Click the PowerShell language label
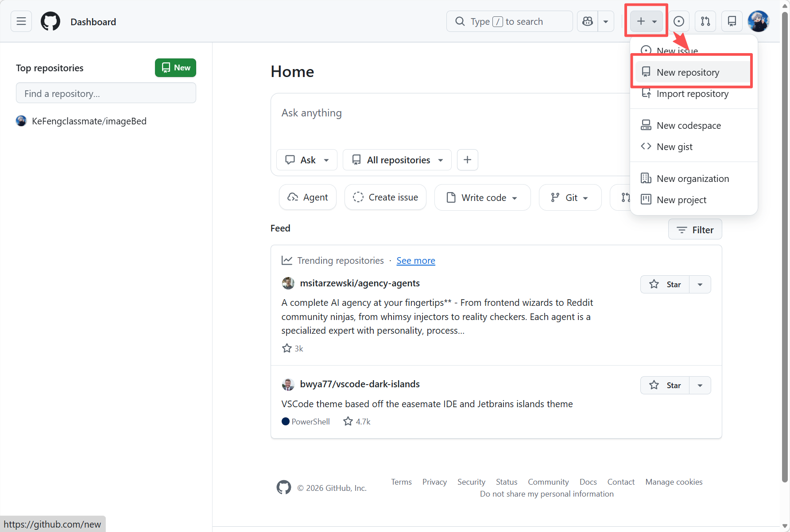The width and height of the screenshot is (790, 532). [x=306, y=421]
